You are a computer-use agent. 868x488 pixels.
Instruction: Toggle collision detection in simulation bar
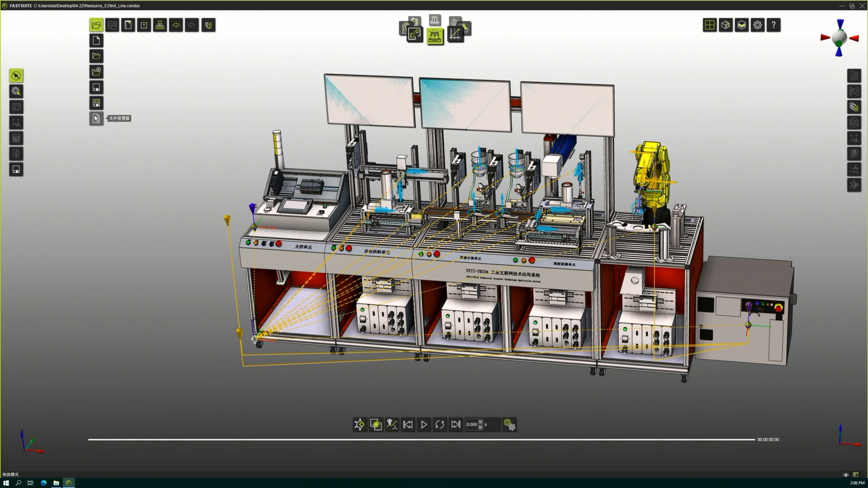tap(376, 424)
